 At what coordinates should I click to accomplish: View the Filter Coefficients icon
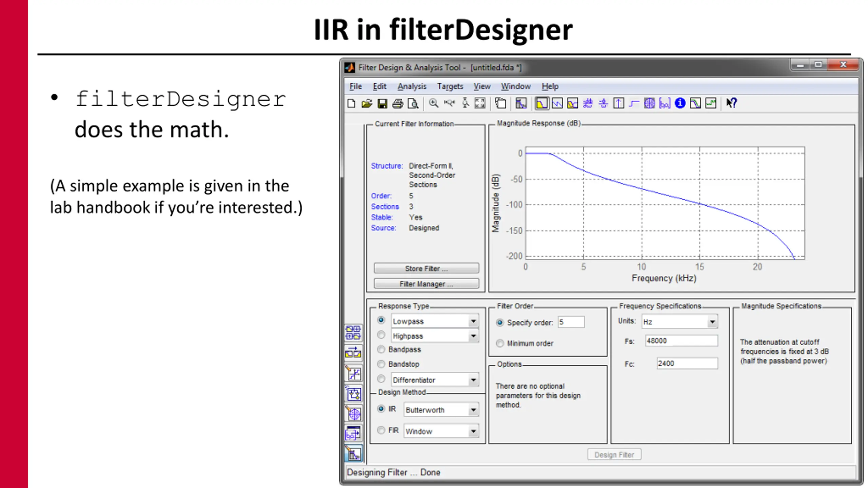[665, 103]
